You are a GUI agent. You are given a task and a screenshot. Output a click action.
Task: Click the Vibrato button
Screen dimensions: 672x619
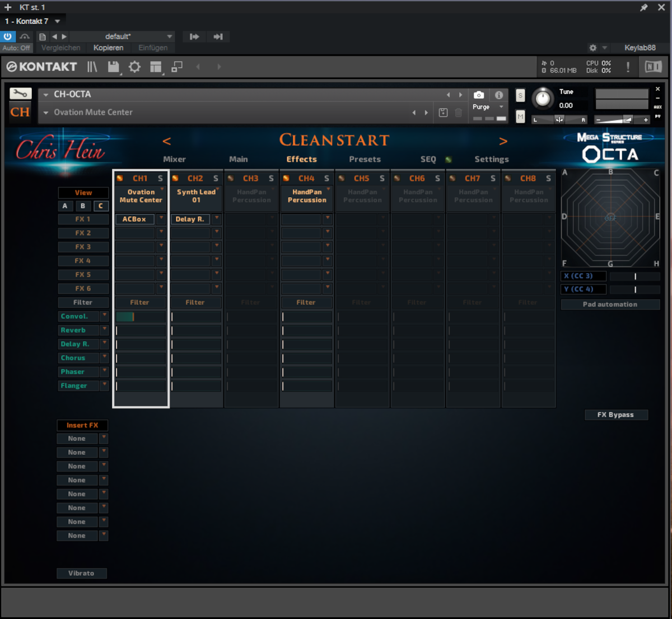click(82, 573)
